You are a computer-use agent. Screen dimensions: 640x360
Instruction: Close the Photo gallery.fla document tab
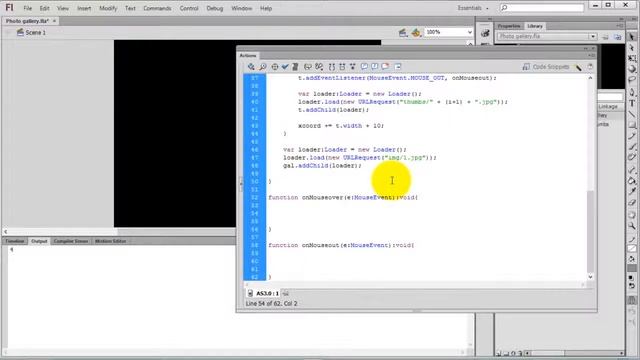coord(54,21)
